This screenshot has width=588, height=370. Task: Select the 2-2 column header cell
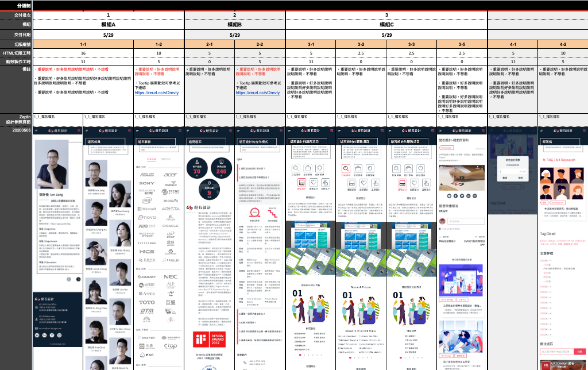tap(260, 44)
